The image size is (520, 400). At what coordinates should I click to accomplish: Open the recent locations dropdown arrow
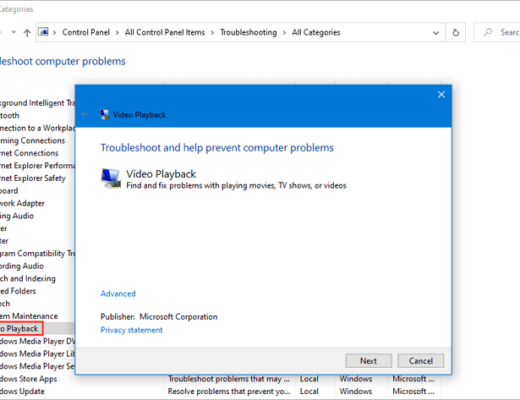[14, 32]
